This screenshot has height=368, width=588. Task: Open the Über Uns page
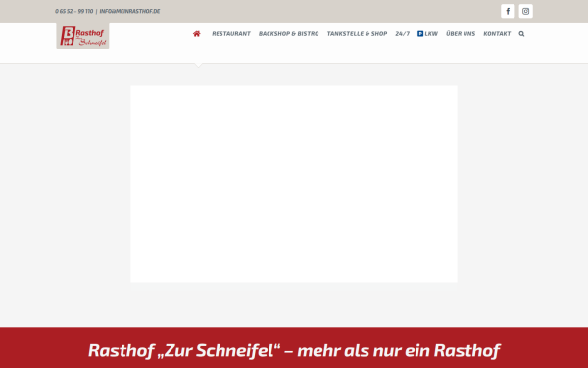(x=461, y=34)
